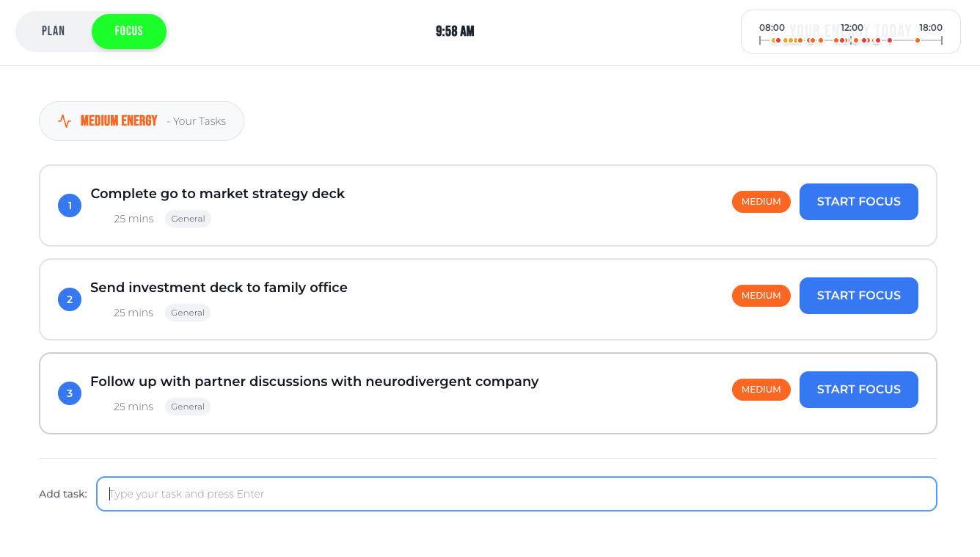Click the number 1 task badge
The width and height of the screenshot is (980, 557).
[70, 205]
